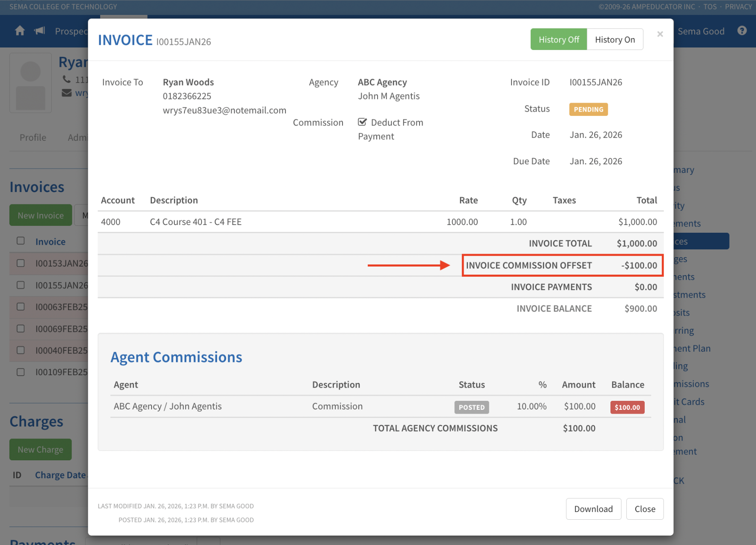Open the Sema Good user menu
756x545 pixels.
[701, 31]
